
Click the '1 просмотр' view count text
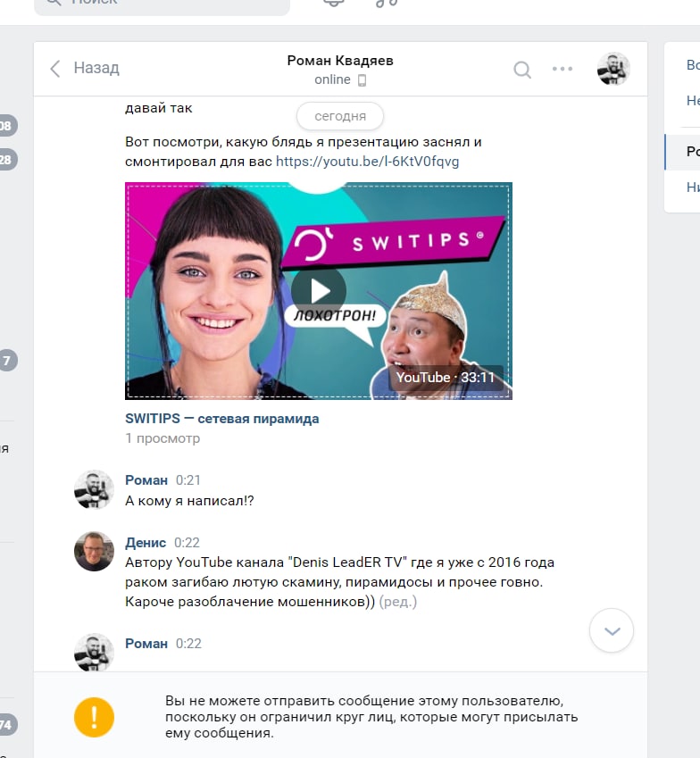[x=162, y=438]
